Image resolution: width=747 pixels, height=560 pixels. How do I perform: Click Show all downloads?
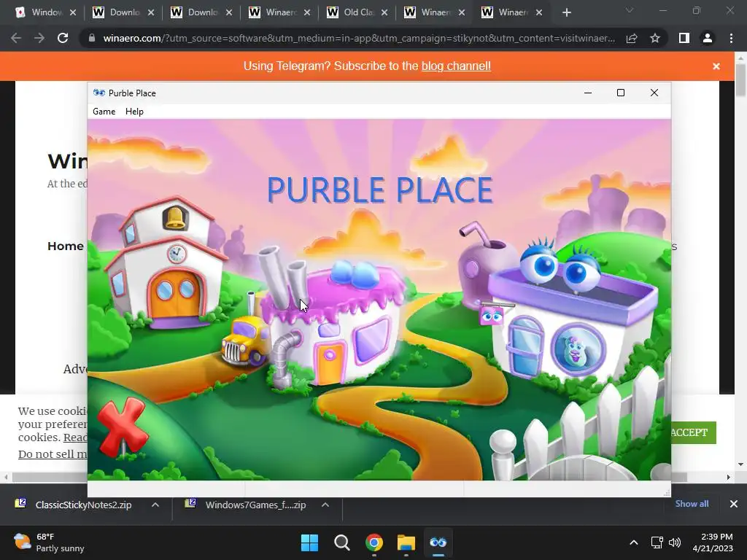[x=692, y=504]
